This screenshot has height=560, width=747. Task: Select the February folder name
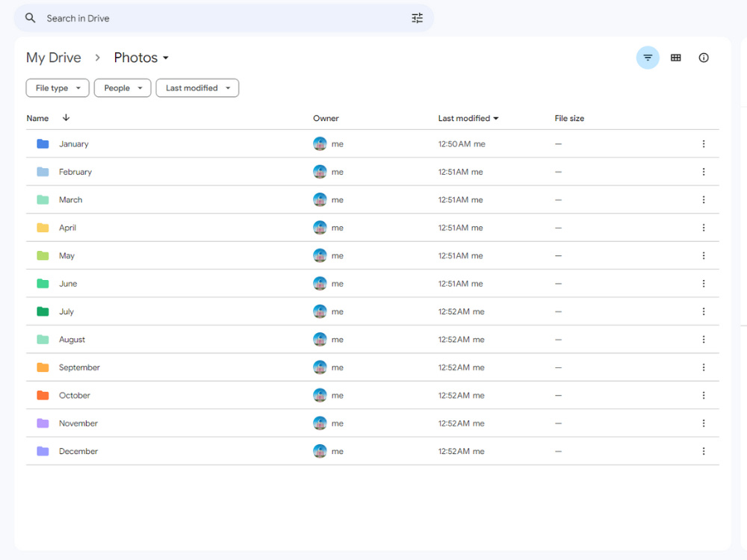[75, 172]
